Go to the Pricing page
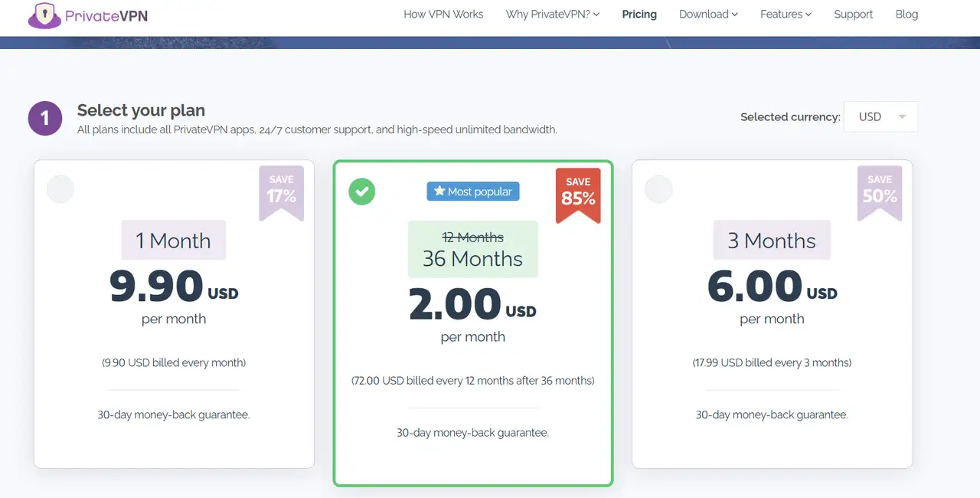The image size is (980, 498). (639, 15)
